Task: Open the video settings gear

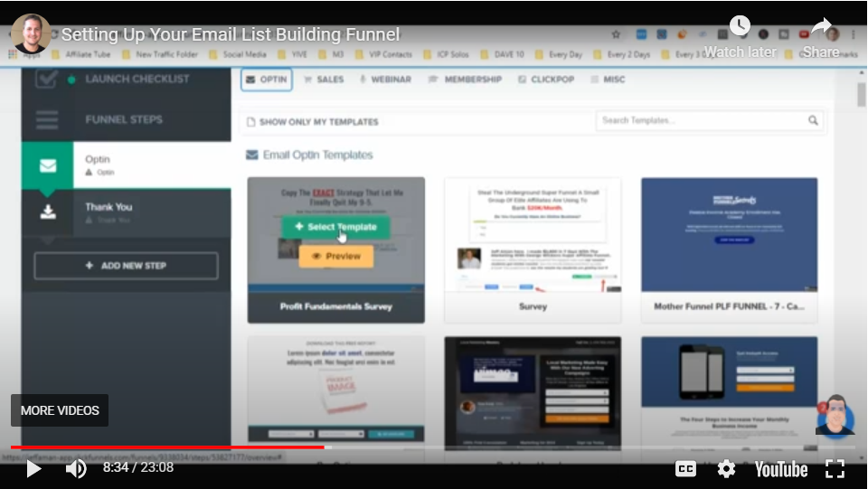Action: tap(726, 468)
